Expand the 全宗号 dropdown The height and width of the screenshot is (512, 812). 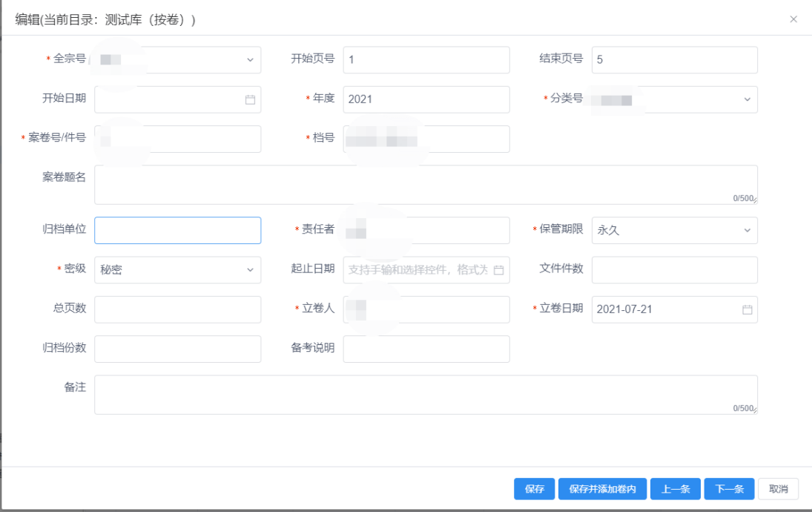click(x=250, y=60)
